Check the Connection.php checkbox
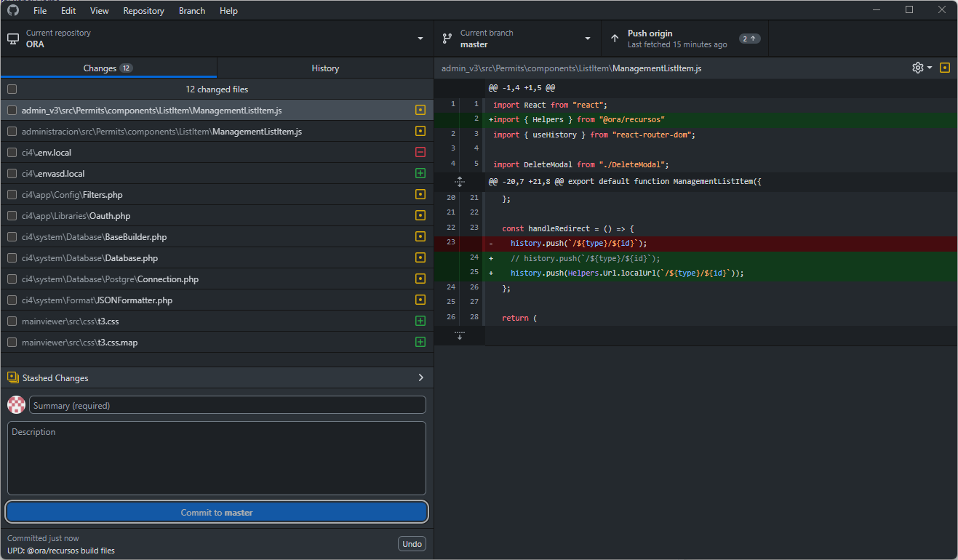Image resolution: width=958 pixels, height=560 pixels. click(x=12, y=279)
